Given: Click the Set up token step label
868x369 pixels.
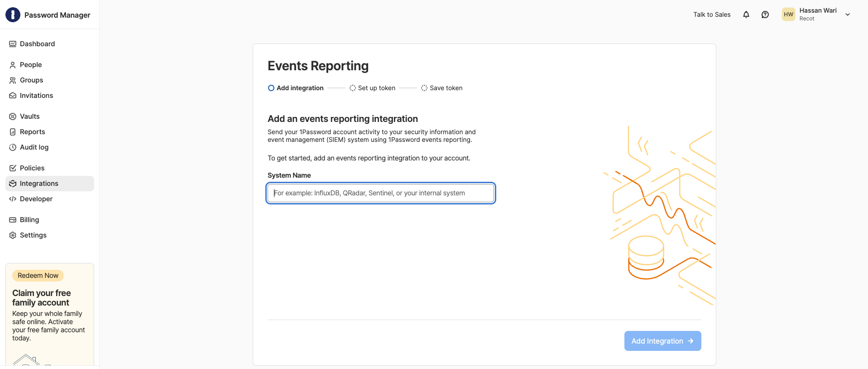Looking at the screenshot, I should [x=377, y=88].
